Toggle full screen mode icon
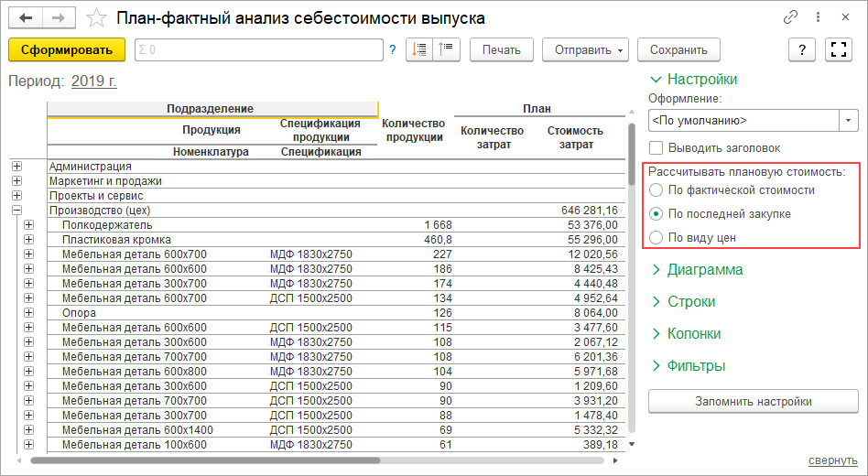Screen dimensions: 868x476 tap(838, 50)
